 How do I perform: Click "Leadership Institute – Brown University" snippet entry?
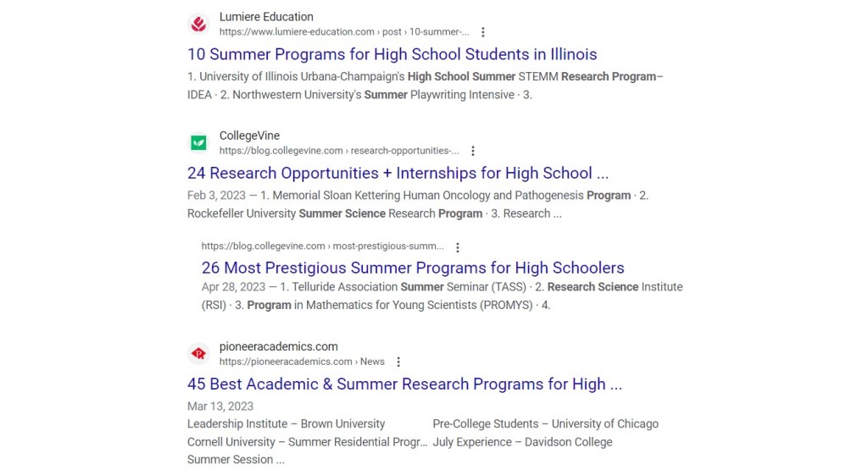click(286, 423)
